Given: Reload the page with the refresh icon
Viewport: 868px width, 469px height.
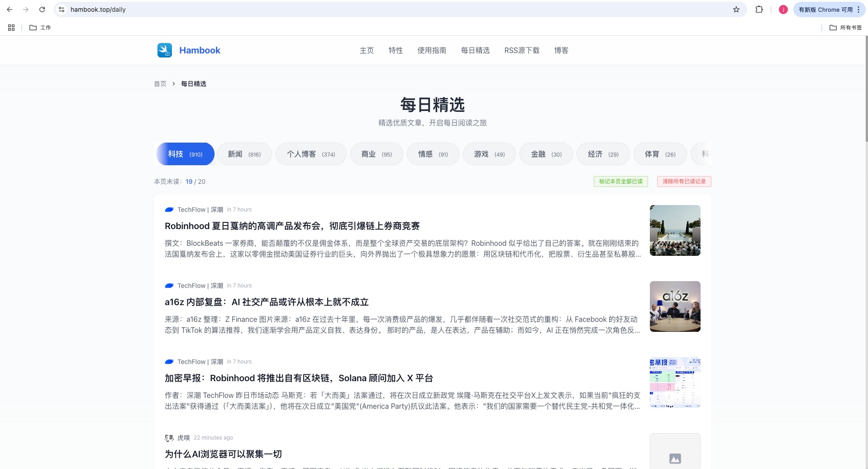Looking at the screenshot, I should pos(42,10).
